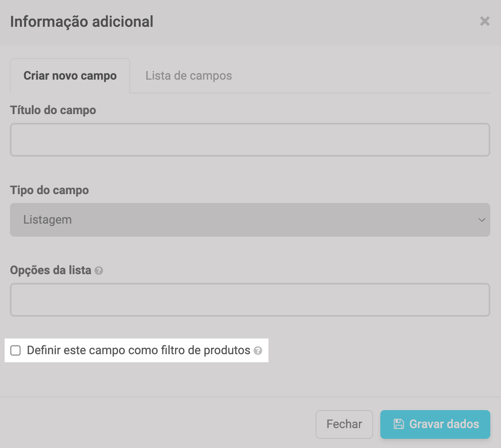
Task: Switch to the Lista de campos tab
Action: (x=188, y=76)
